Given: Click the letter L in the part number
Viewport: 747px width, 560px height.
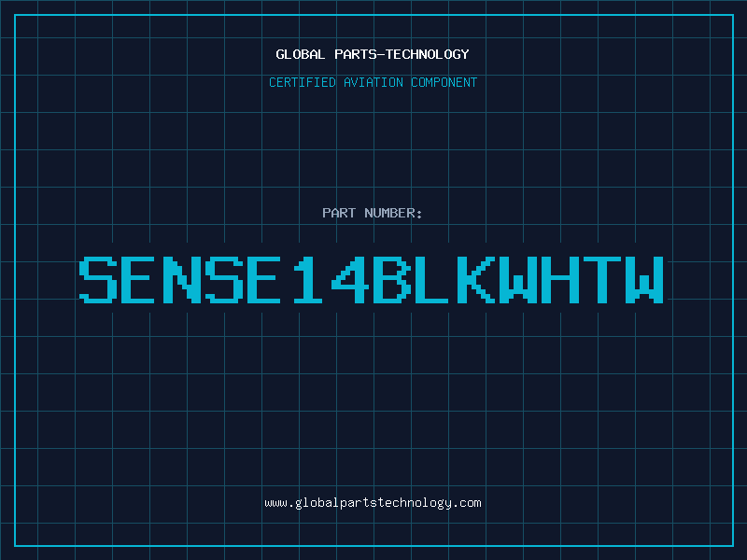Looking at the screenshot, I should 431,279.
